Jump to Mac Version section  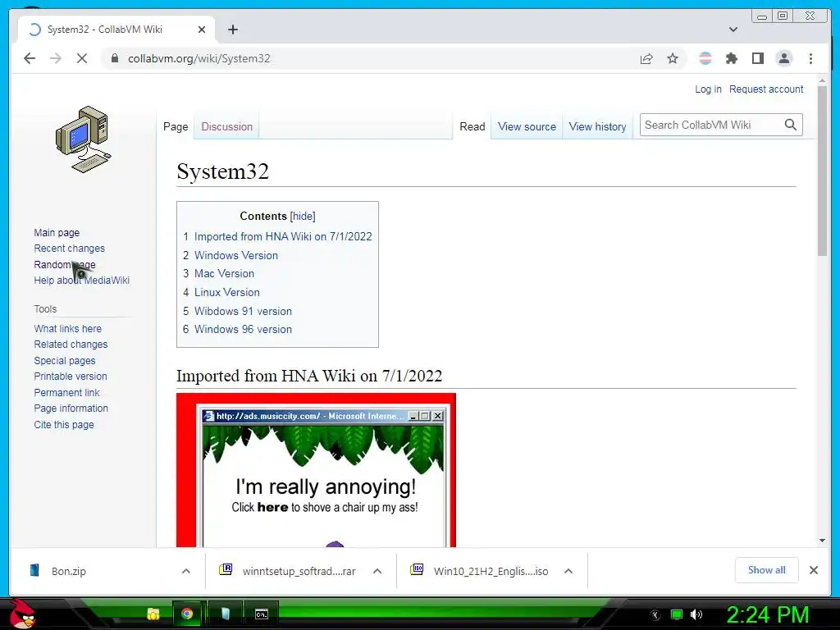tap(224, 273)
